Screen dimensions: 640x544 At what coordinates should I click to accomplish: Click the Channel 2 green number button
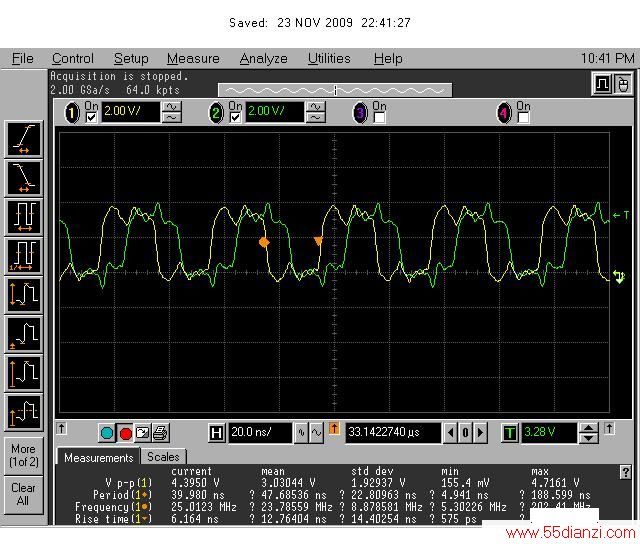click(216, 113)
